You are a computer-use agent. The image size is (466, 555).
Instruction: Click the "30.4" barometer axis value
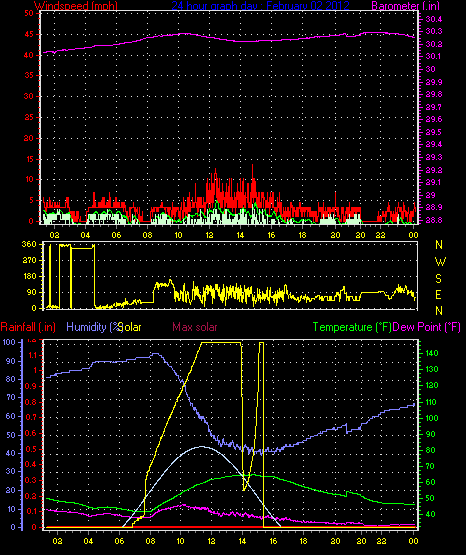click(x=433, y=19)
